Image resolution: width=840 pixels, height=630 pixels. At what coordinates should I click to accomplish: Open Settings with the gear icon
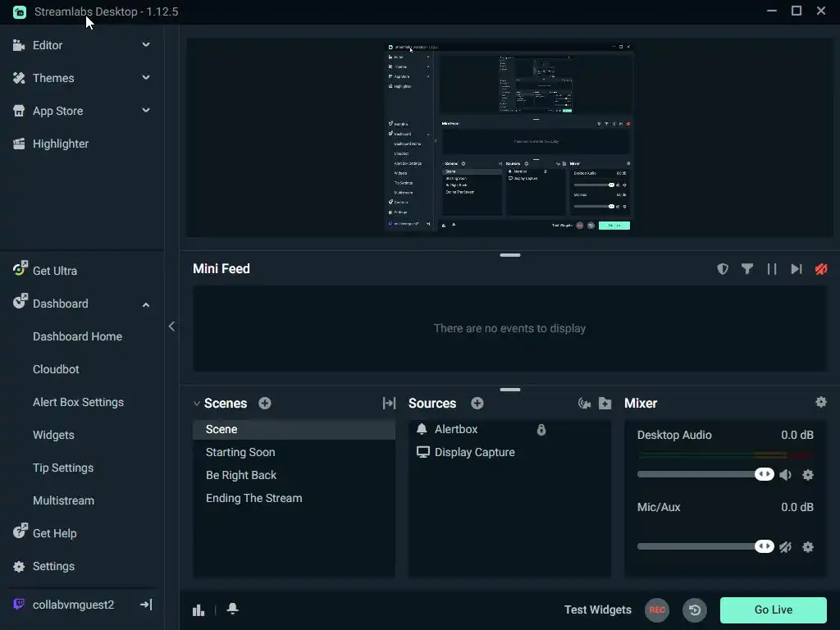(x=19, y=566)
